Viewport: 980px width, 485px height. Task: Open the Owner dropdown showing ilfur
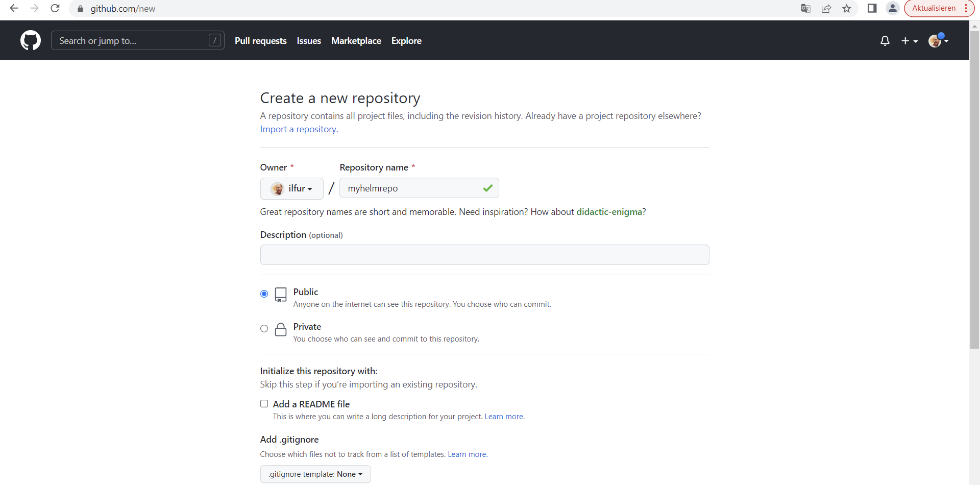pos(291,188)
